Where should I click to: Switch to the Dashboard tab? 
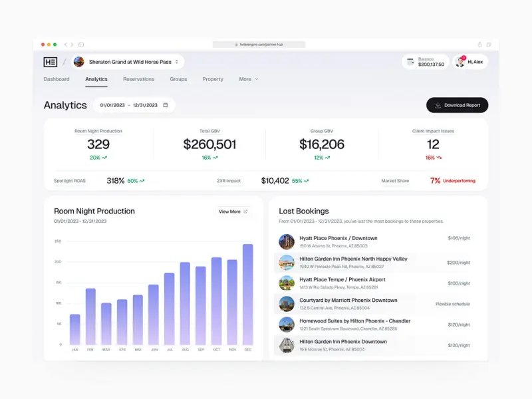coord(57,79)
